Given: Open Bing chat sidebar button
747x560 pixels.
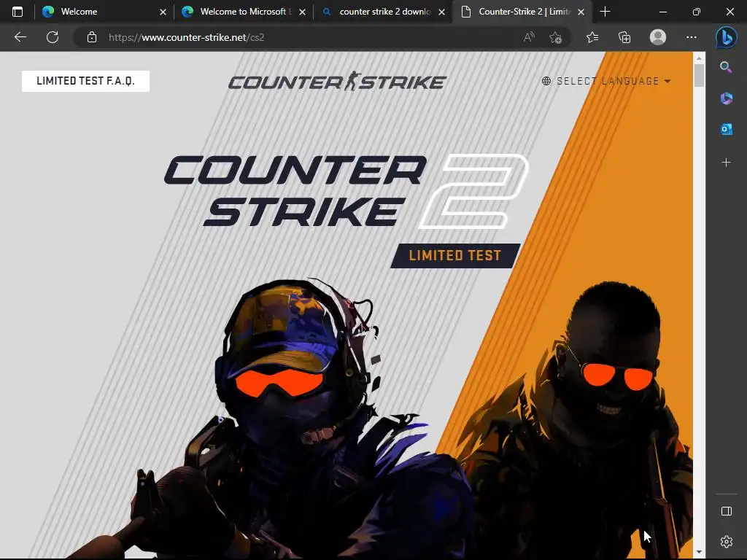Looking at the screenshot, I should [726, 38].
